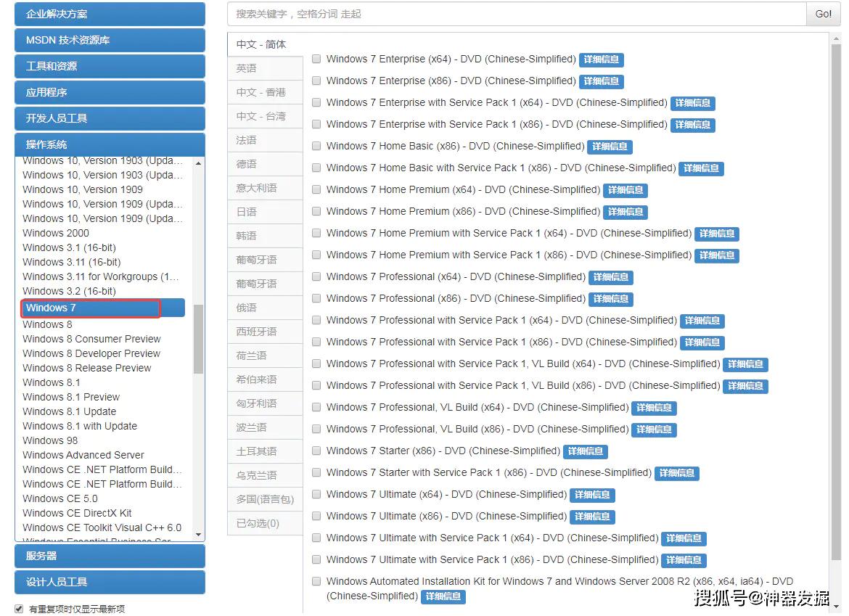This screenshot has width=849, height=616.
Task: Open the 多国(语言包) tab
Action: coord(265,499)
